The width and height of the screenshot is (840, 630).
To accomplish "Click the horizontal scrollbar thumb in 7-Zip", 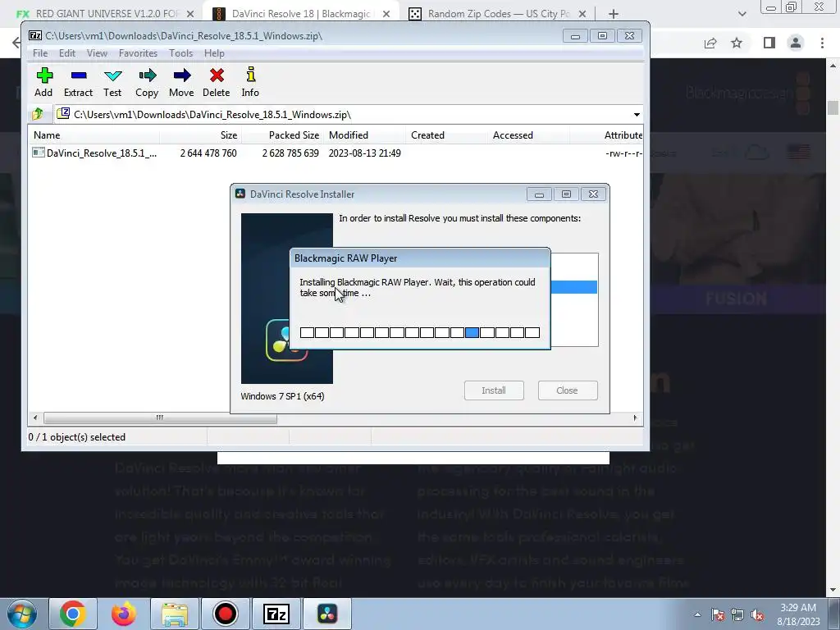I will tap(160, 418).
